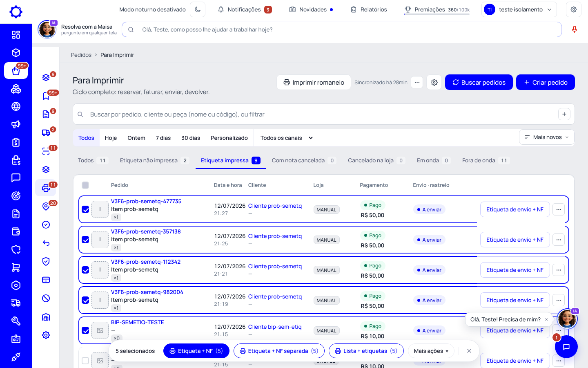Toggle the select-all checkbox in the table header
The width and height of the screenshot is (588, 368).
pyautogui.click(x=85, y=185)
